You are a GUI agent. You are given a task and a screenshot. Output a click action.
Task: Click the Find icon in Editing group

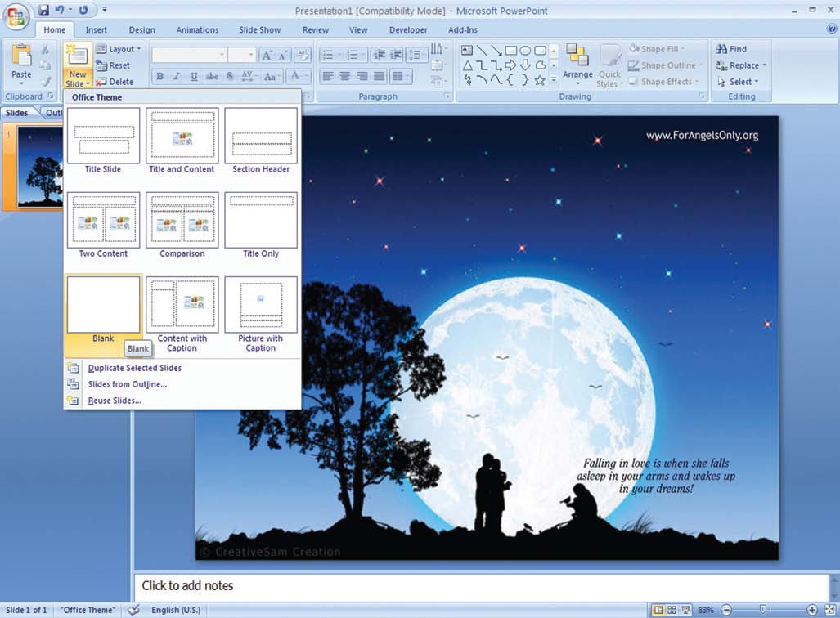pos(720,49)
